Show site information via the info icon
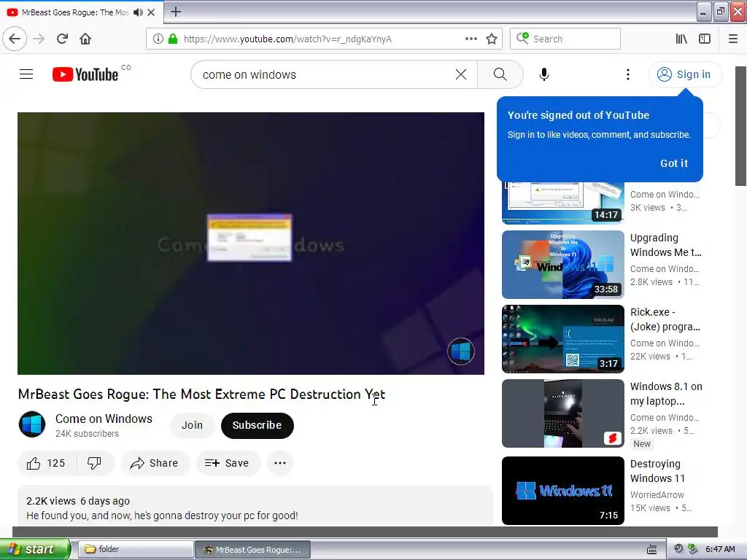 point(158,39)
